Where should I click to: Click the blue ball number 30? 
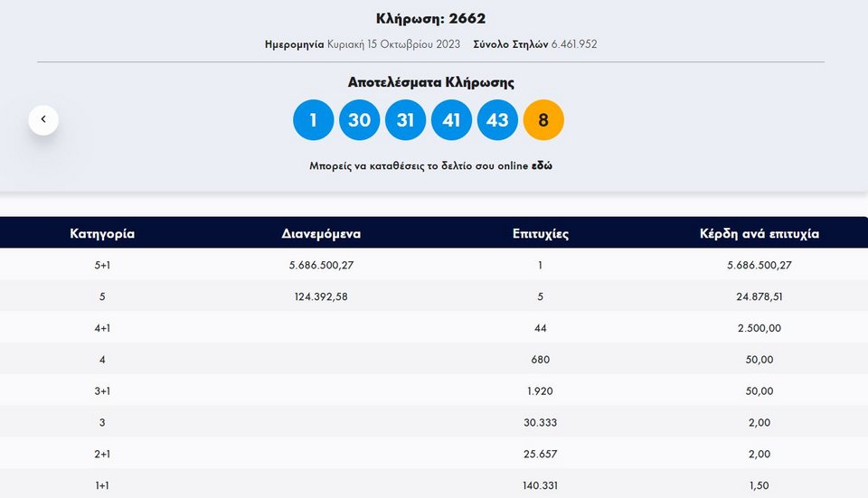pyautogui.click(x=359, y=120)
